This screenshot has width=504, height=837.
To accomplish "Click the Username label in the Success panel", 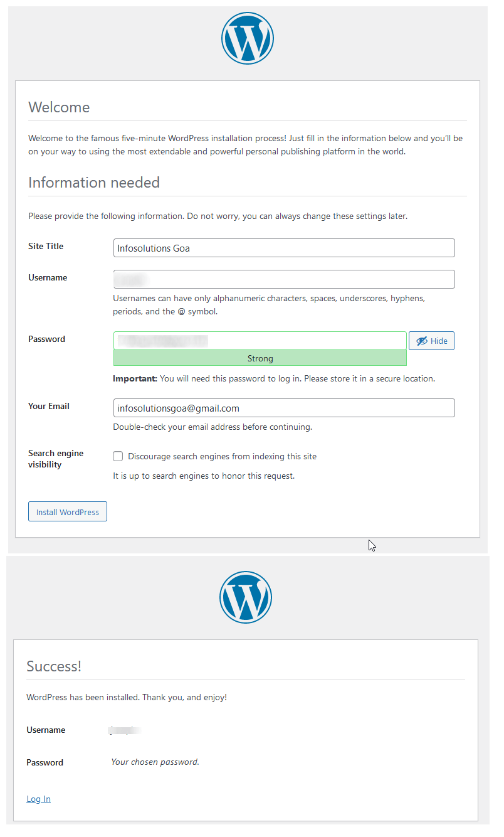I will (46, 730).
